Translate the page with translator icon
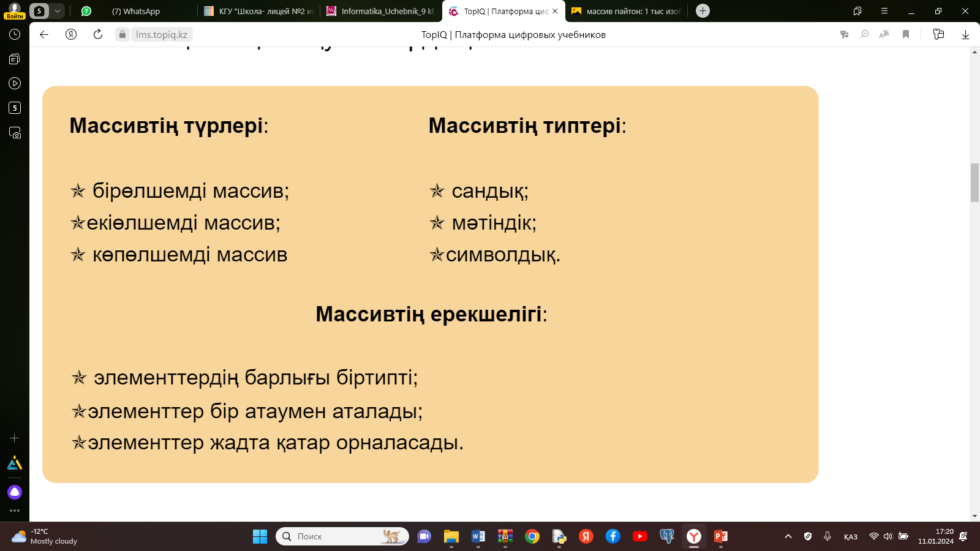 (x=884, y=34)
